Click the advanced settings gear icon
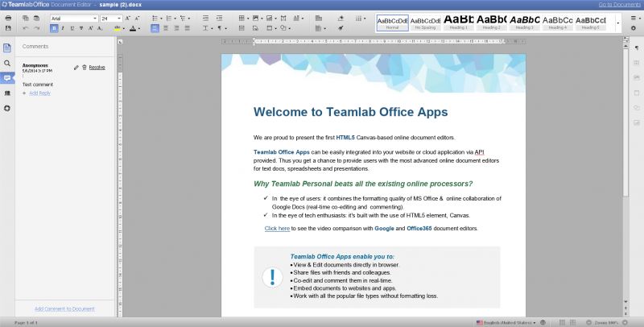Screen dimensions: 644x327 (634, 28)
